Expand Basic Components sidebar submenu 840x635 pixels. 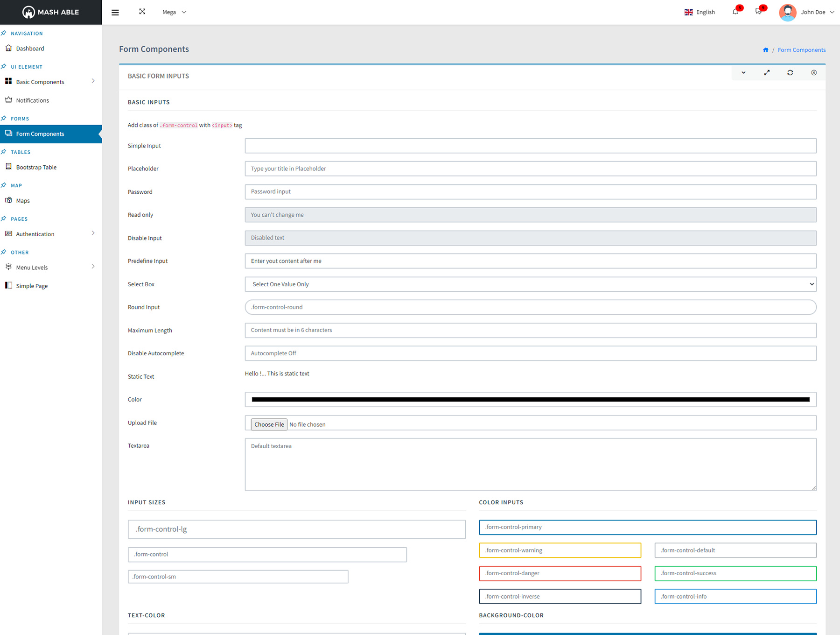(x=51, y=82)
